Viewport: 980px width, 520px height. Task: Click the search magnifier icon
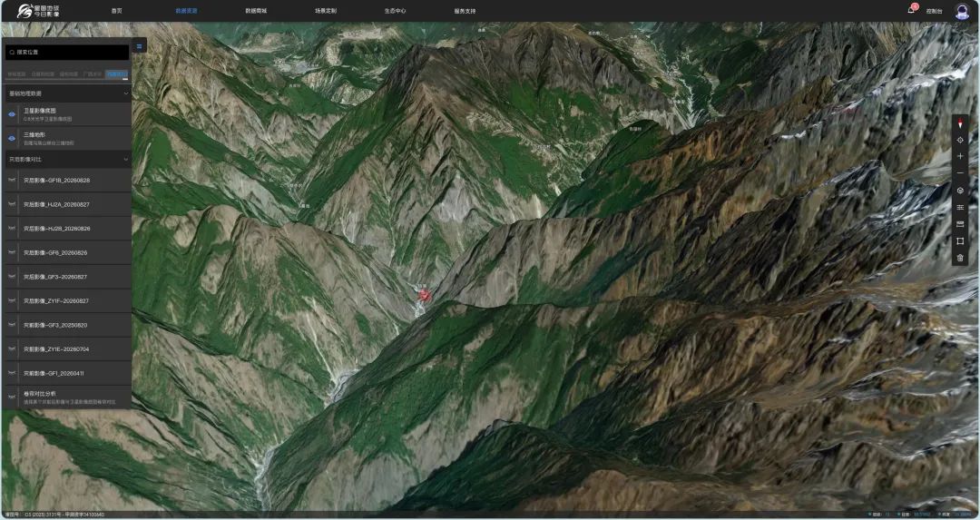(x=12, y=53)
